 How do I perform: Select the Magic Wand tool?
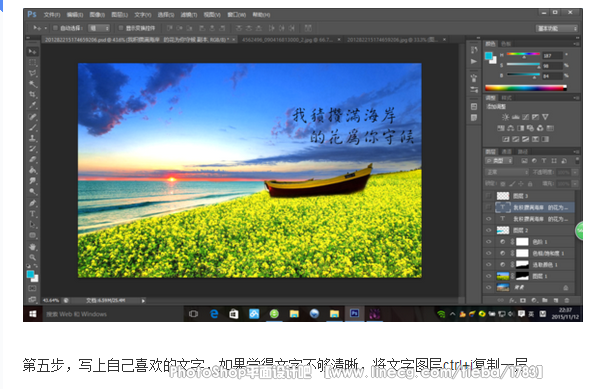point(33,84)
